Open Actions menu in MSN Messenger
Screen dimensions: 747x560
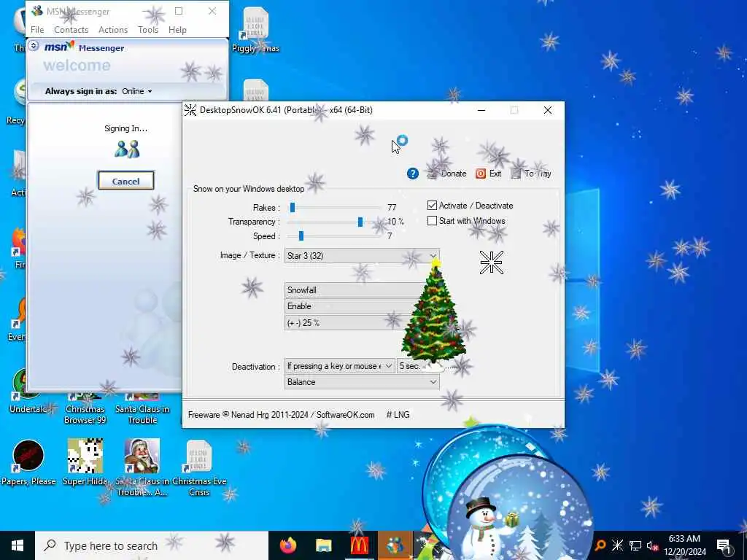[x=113, y=29]
